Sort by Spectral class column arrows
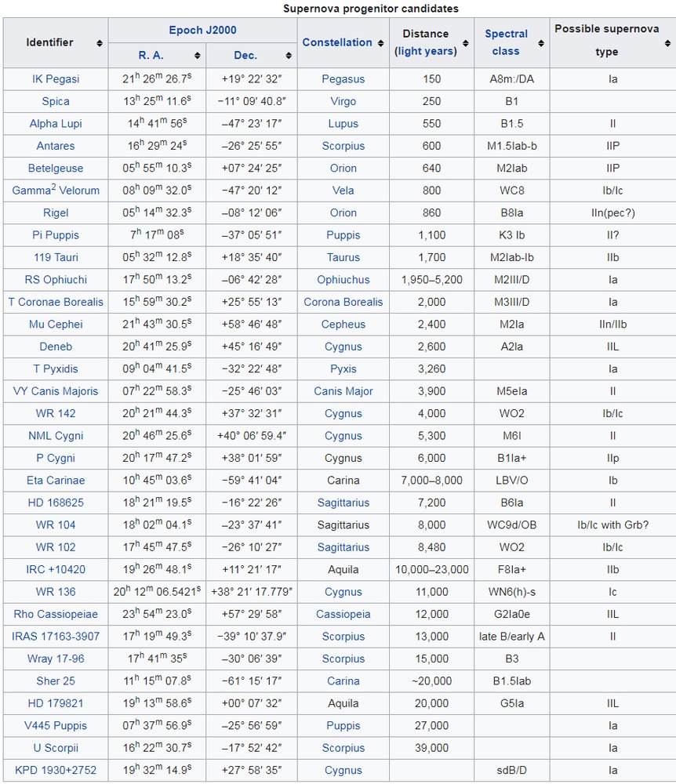This screenshot has height=784, width=676. point(541,43)
